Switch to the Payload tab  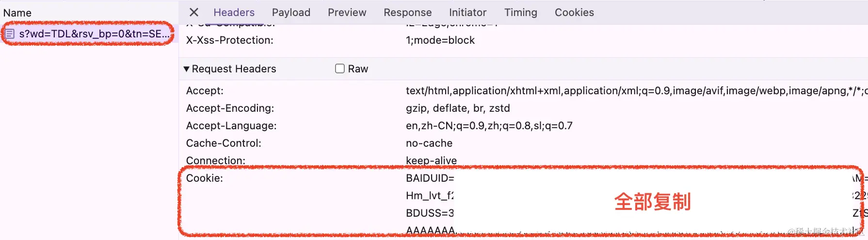[x=291, y=12]
